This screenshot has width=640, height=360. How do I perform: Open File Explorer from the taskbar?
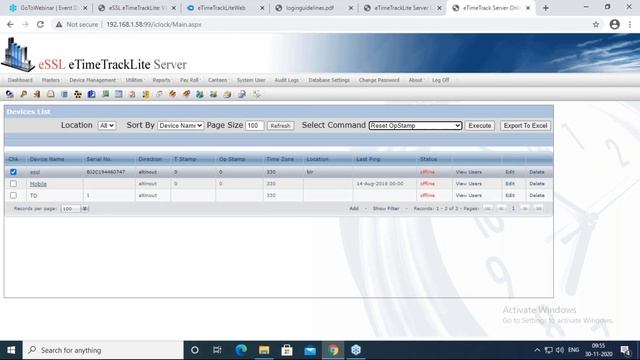264,350
